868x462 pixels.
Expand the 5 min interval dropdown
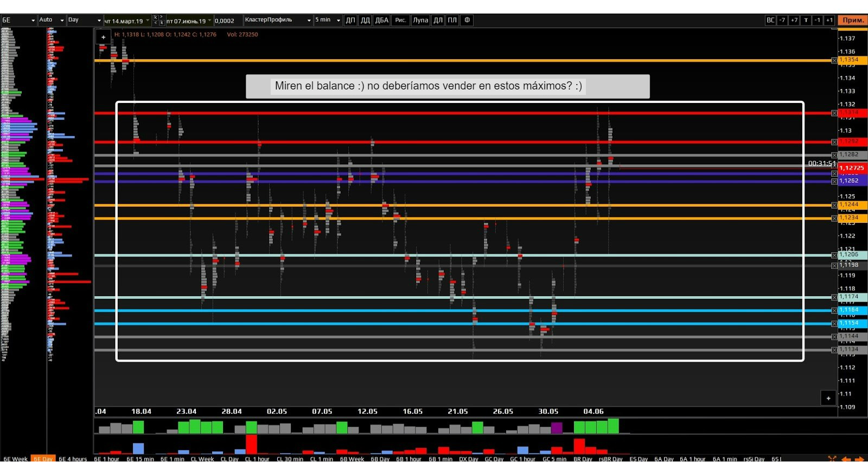pyautogui.click(x=328, y=20)
